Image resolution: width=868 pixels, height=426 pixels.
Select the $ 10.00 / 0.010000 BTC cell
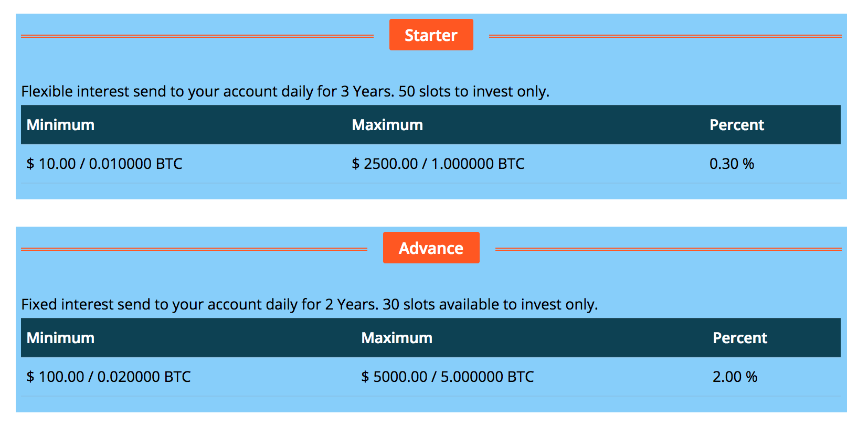(x=104, y=164)
